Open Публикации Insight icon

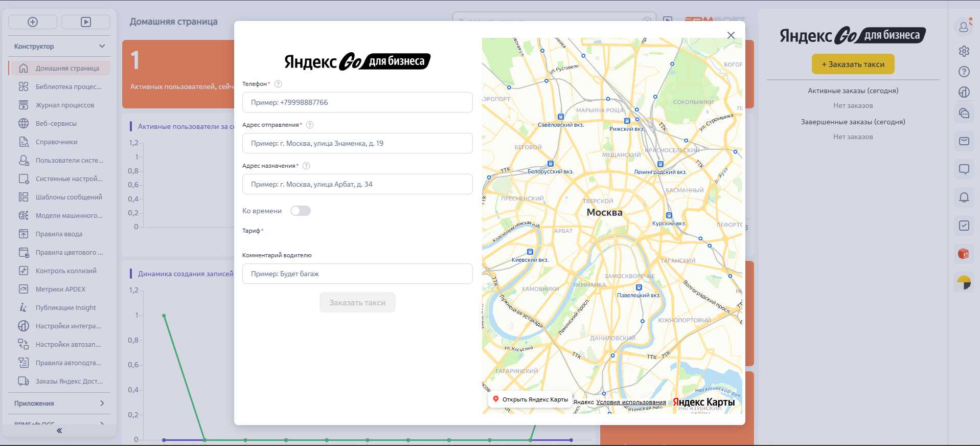[24, 307]
